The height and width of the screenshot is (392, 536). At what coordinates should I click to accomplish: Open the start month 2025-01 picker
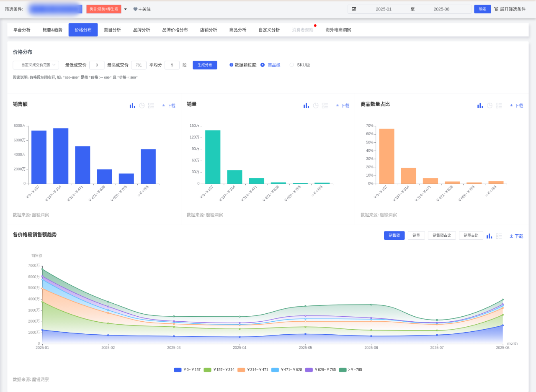383,9
